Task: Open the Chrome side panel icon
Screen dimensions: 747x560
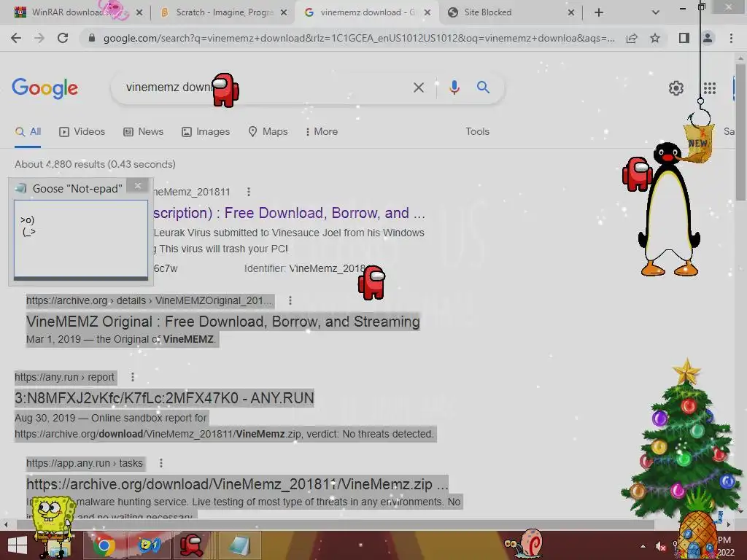Action: click(684, 38)
